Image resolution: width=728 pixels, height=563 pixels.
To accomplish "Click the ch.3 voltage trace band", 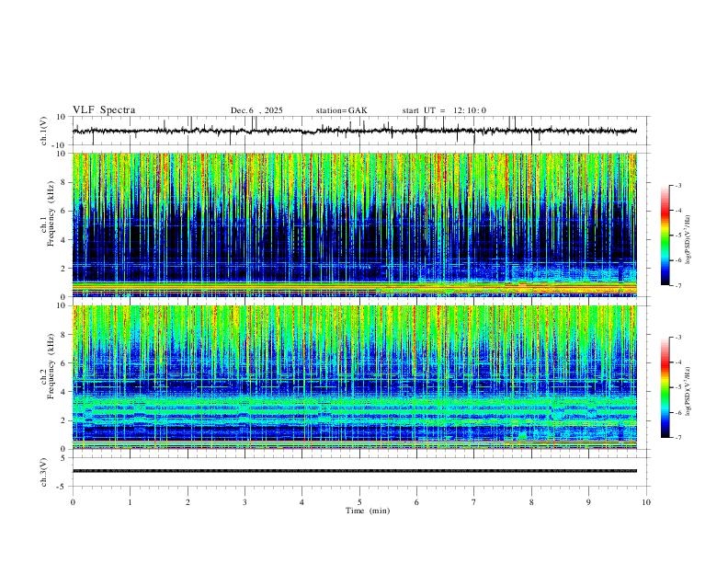I will point(355,471).
